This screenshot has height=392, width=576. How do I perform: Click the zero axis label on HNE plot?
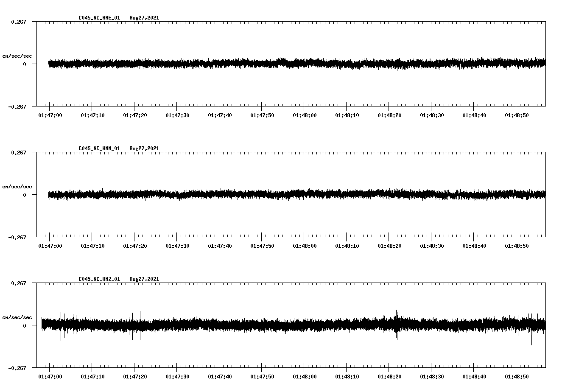tap(24, 64)
